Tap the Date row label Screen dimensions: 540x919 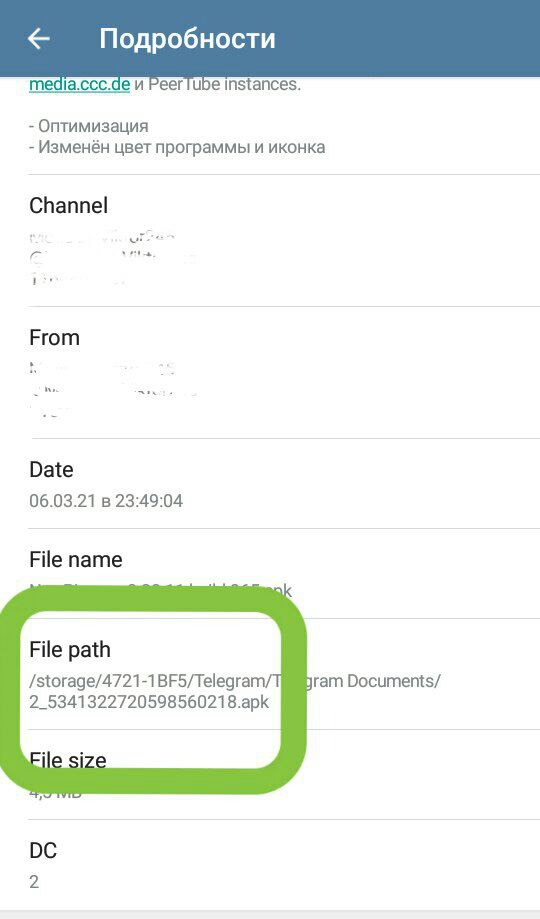click(x=52, y=469)
